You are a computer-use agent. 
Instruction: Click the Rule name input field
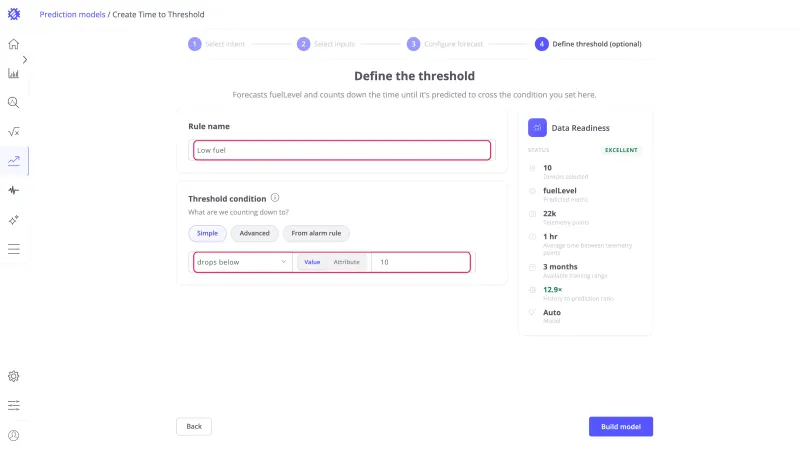pyautogui.click(x=342, y=150)
